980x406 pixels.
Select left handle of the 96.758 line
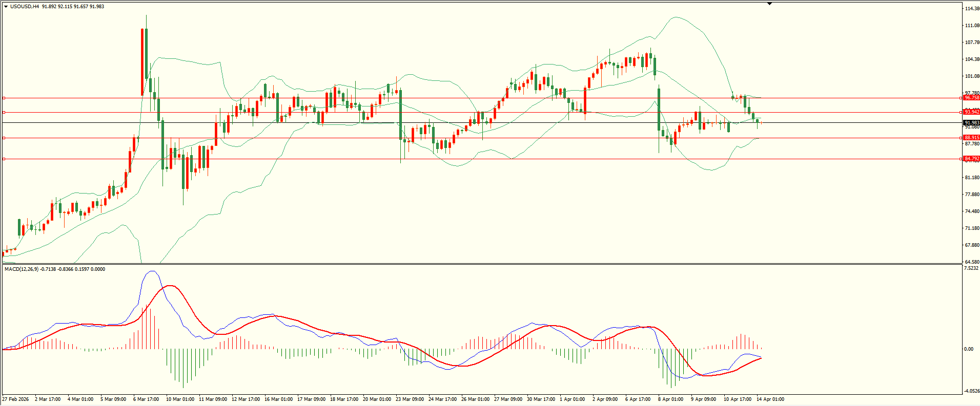coord(4,98)
